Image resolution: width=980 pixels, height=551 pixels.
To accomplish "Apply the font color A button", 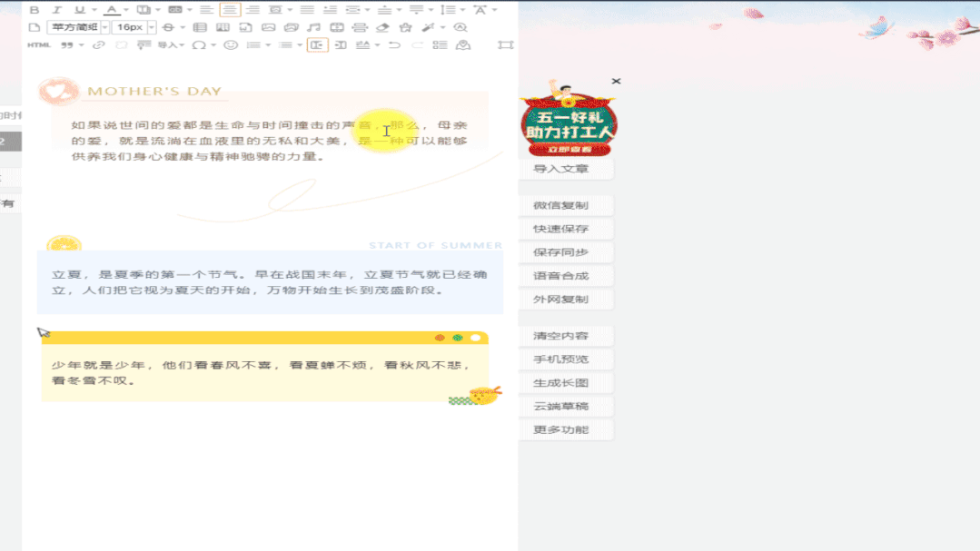I will 112,10.
